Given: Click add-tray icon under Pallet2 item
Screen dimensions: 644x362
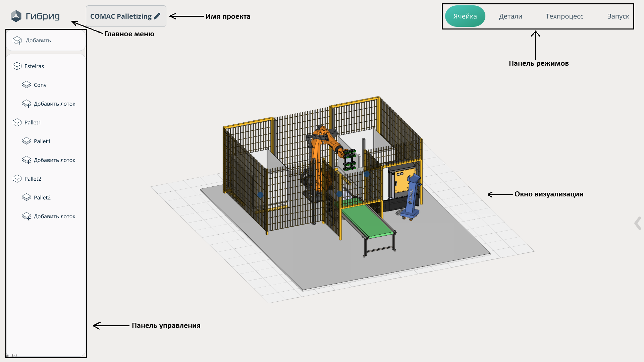Looking at the screenshot, I should pyautogui.click(x=26, y=217).
